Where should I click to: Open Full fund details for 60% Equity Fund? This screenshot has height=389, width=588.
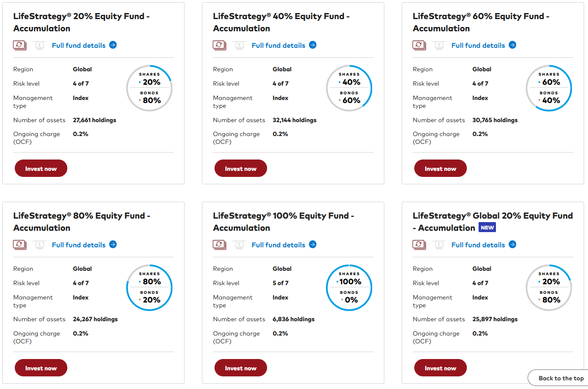[478, 46]
